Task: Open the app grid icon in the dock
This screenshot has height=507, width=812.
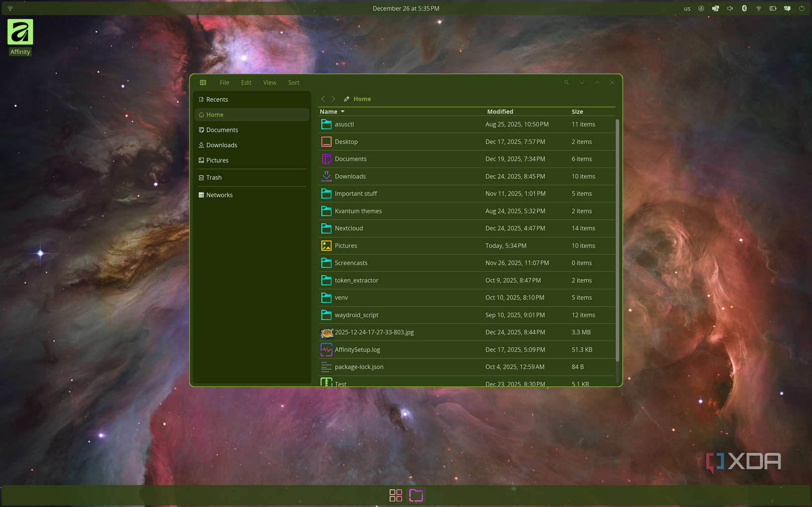Action: coord(395,495)
